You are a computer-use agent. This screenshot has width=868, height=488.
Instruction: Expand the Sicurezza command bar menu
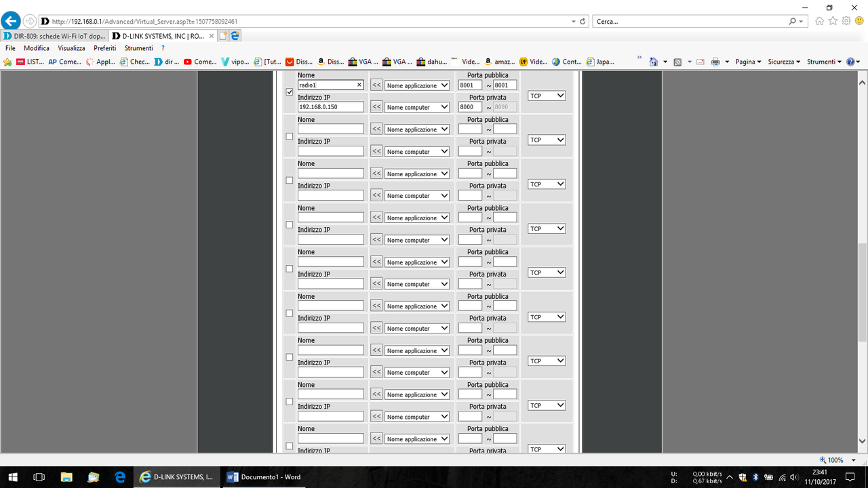coord(784,62)
